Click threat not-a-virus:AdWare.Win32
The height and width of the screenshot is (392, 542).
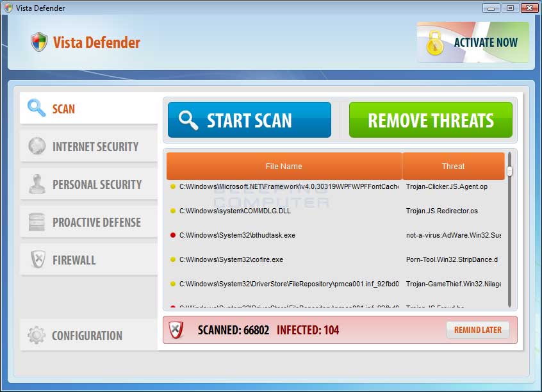[x=454, y=235]
